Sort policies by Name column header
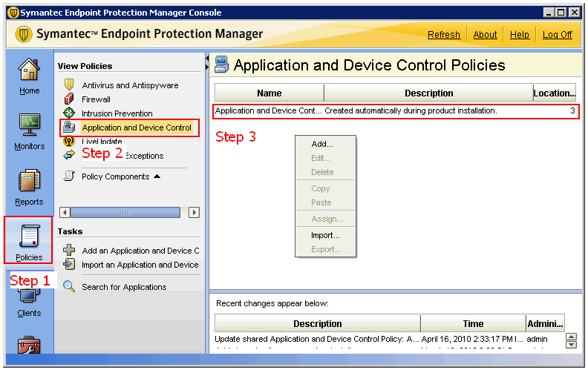The image size is (588, 370). 269,93
